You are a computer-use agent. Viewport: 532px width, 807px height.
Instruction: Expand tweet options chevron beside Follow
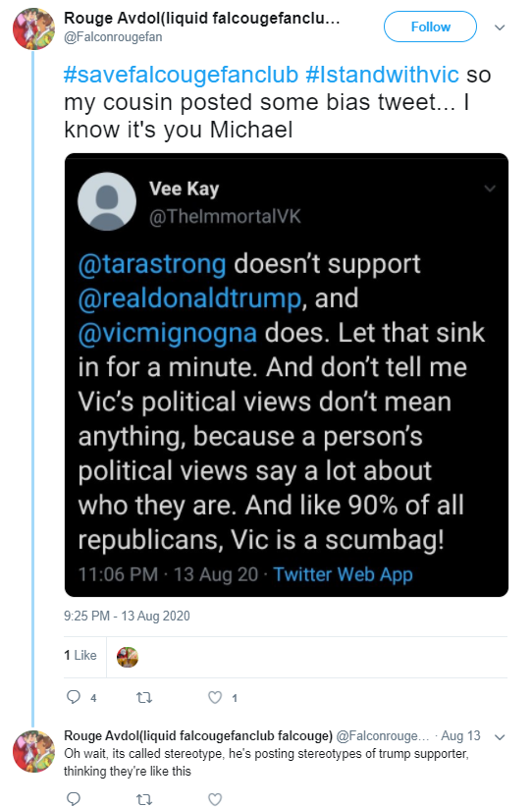click(x=500, y=27)
